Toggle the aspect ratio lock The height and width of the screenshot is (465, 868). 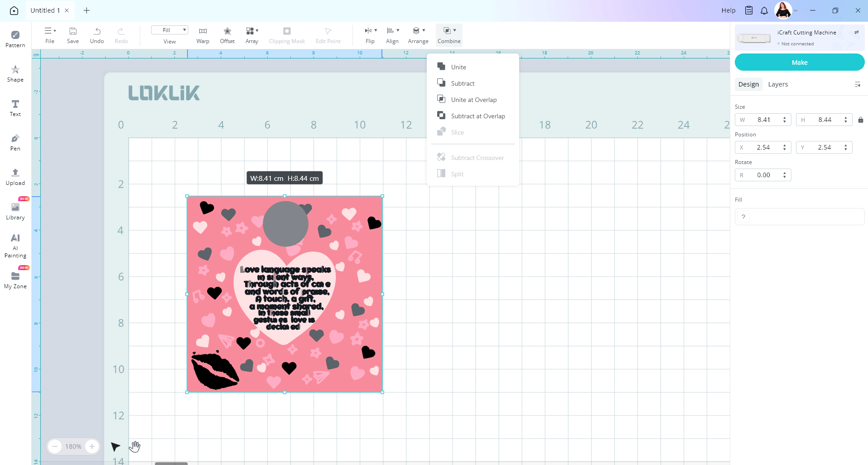860,120
